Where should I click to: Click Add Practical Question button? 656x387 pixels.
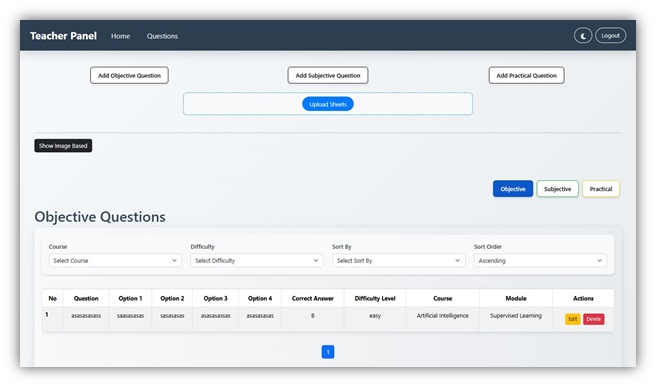pos(526,75)
